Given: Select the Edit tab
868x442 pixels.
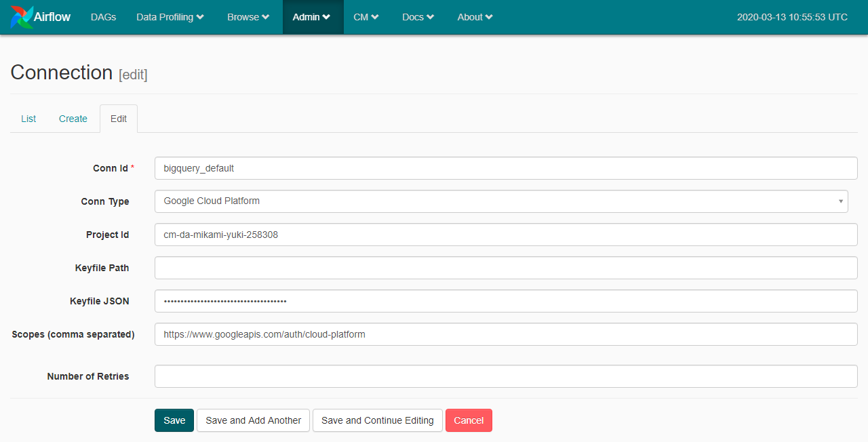Looking at the screenshot, I should pos(118,119).
